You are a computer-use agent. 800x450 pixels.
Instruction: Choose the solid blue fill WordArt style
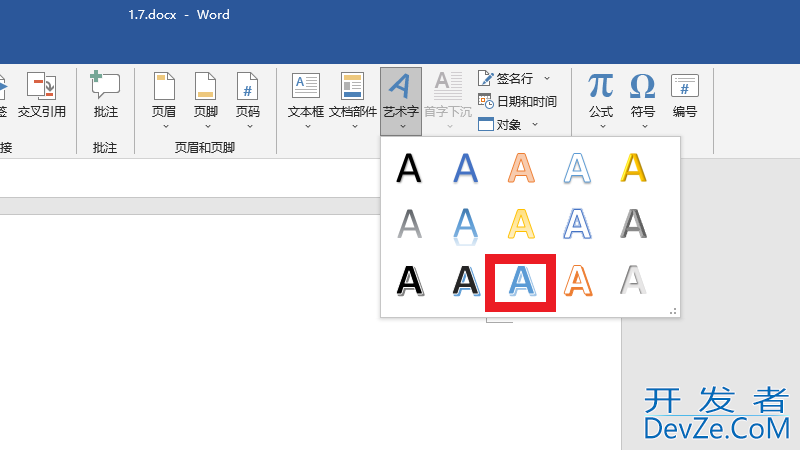click(465, 168)
